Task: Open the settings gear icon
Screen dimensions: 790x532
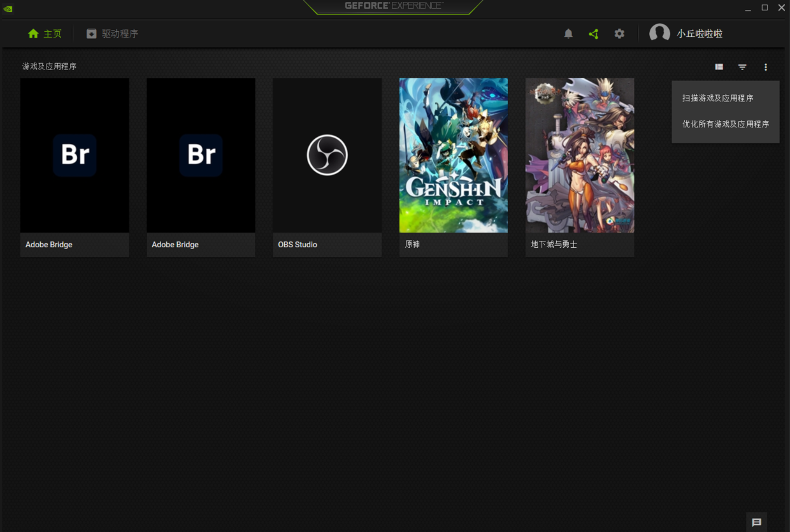Action: coord(619,34)
